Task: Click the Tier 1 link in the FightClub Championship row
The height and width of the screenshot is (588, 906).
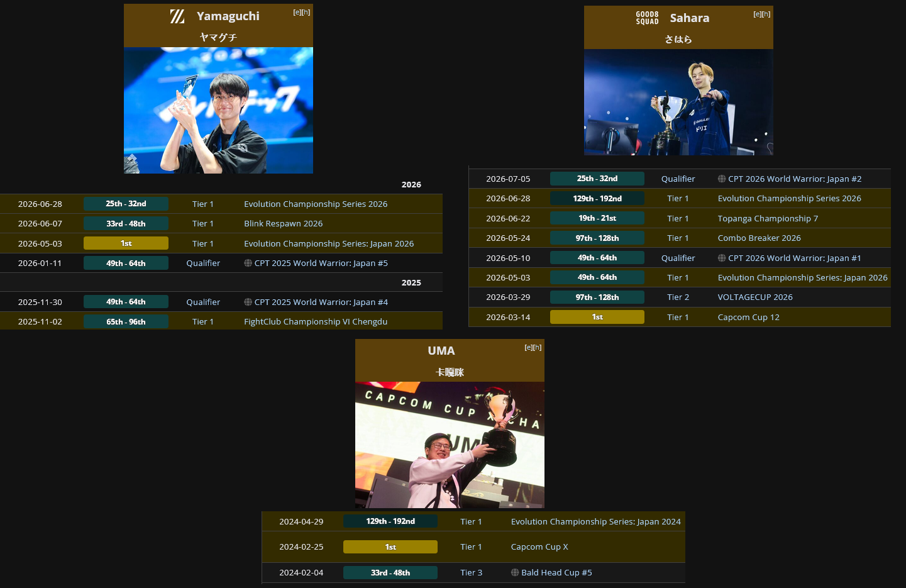Action: [x=203, y=321]
